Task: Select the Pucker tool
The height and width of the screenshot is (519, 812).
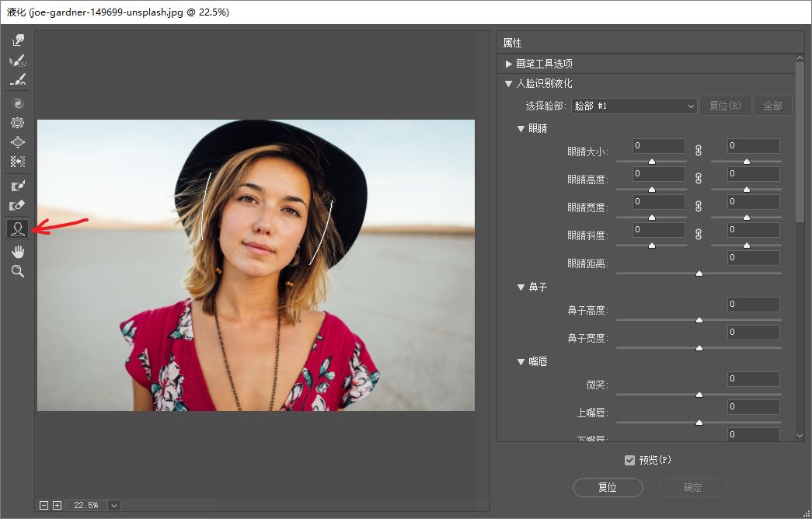Action: [17, 122]
